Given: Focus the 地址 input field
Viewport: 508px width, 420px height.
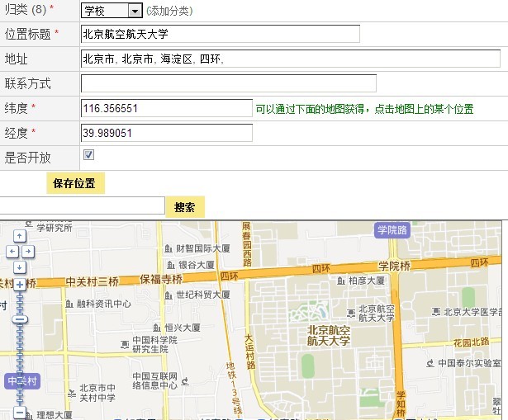Looking at the screenshot, I should [291, 59].
